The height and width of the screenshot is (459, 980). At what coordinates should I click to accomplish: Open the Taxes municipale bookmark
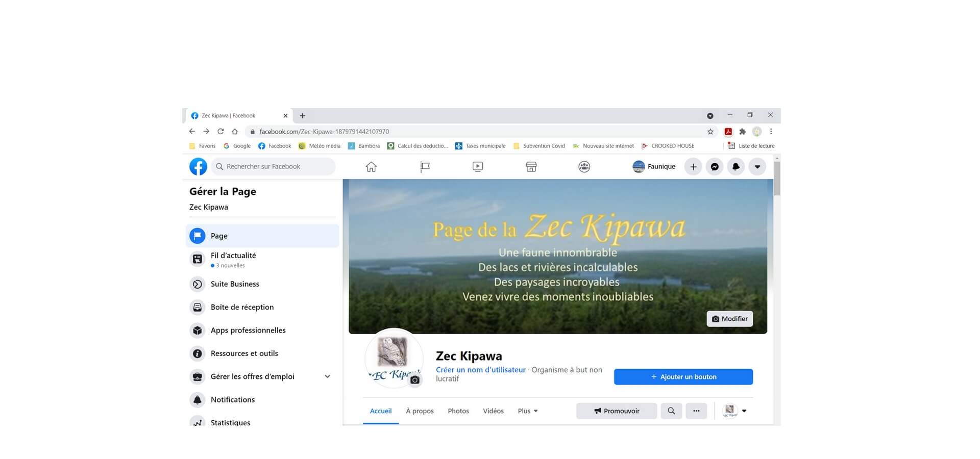(x=480, y=146)
